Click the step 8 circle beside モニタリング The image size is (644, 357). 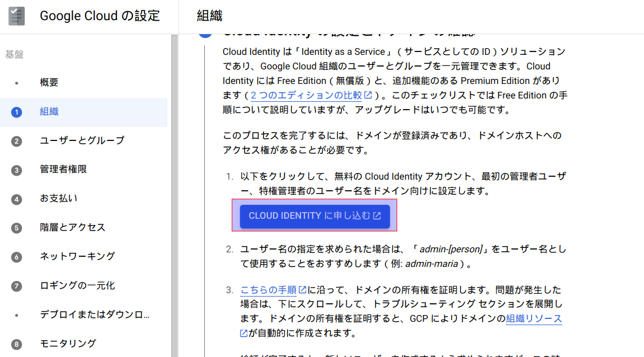(16, 344)
